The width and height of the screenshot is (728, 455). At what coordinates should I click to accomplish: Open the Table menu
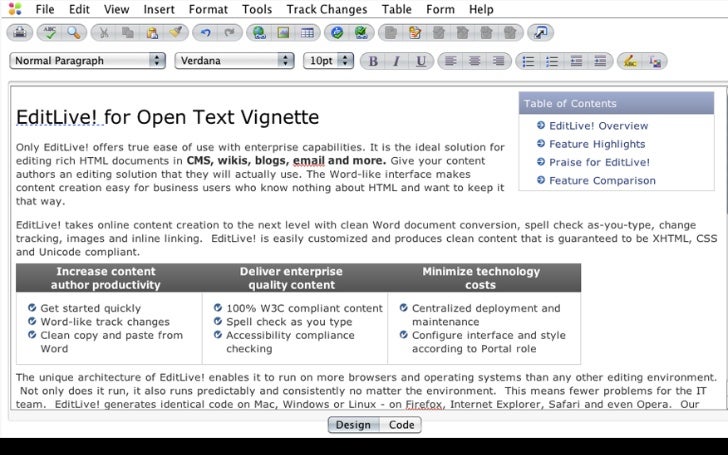pyautogui.click(x=396, y=9)
